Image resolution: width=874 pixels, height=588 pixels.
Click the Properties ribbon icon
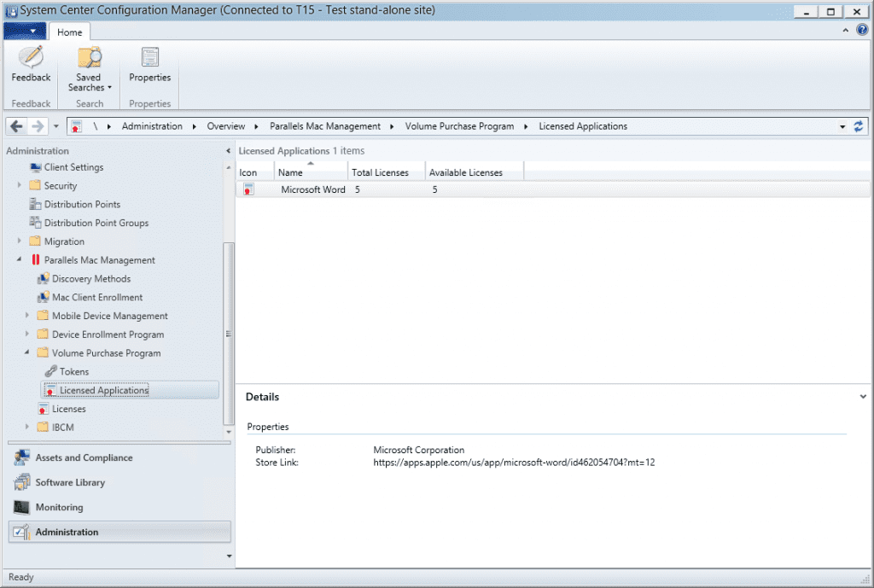click(x=149, y=58)
